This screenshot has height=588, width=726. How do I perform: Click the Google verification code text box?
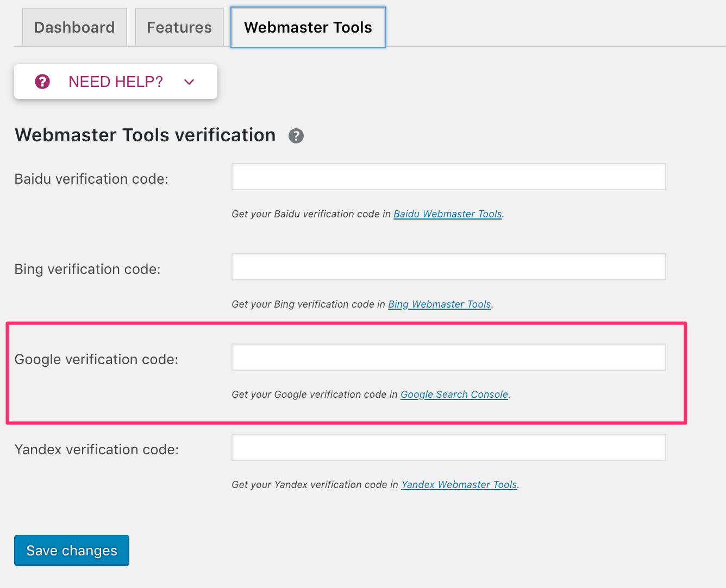(448, 357)
